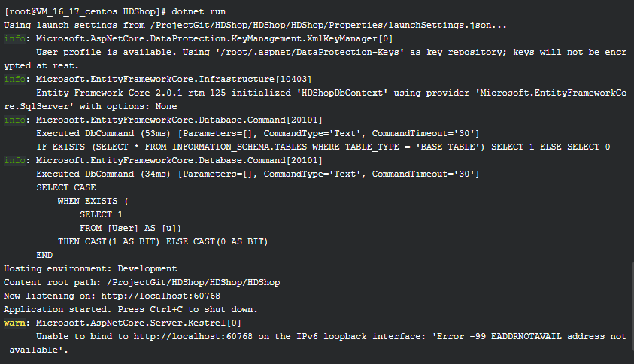Click the 'Application started' message line
This screenshot has width=634, height=364.
coord(131,309)
